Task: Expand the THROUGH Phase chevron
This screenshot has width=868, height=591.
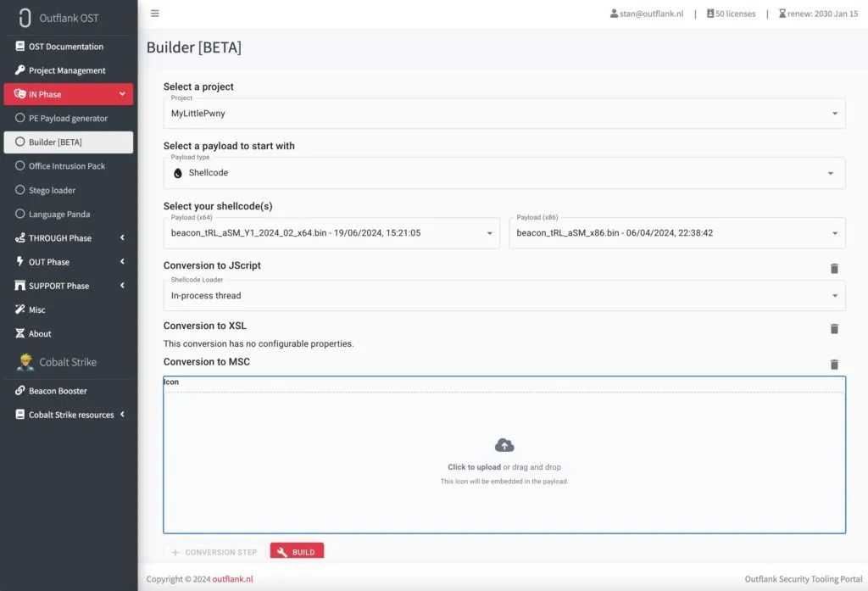Action: [122, 237]
